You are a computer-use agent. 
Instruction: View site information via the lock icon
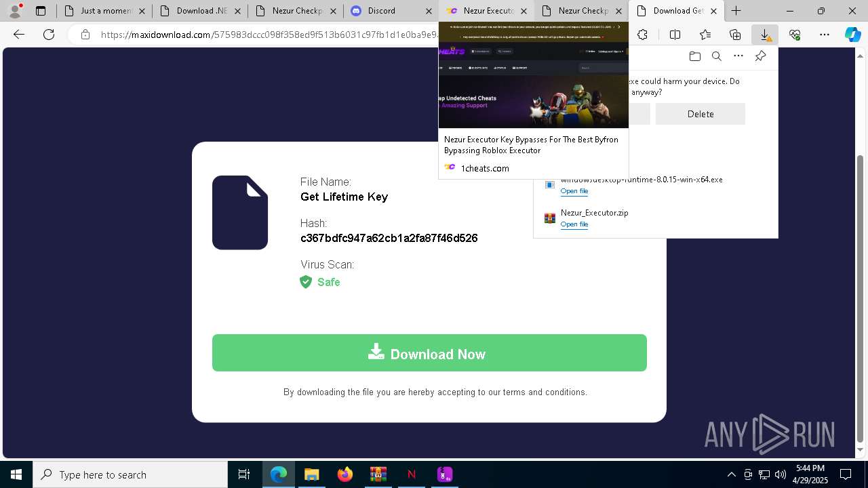(85, 35)
